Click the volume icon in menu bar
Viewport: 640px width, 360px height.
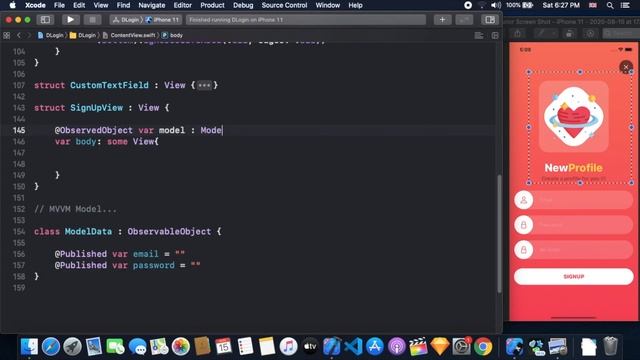click(x=496, y=5)
